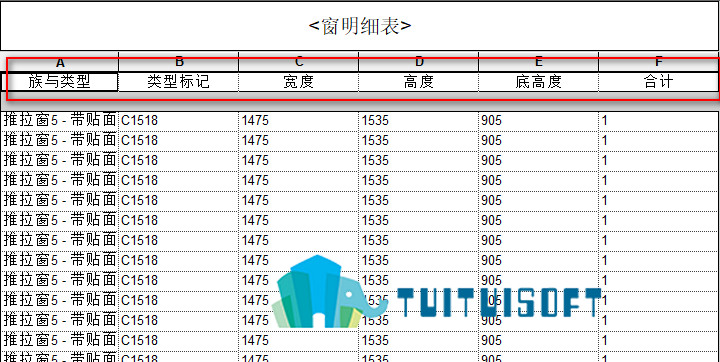
Task: Click the 底高度 header cell
Action: pos(539,82)
